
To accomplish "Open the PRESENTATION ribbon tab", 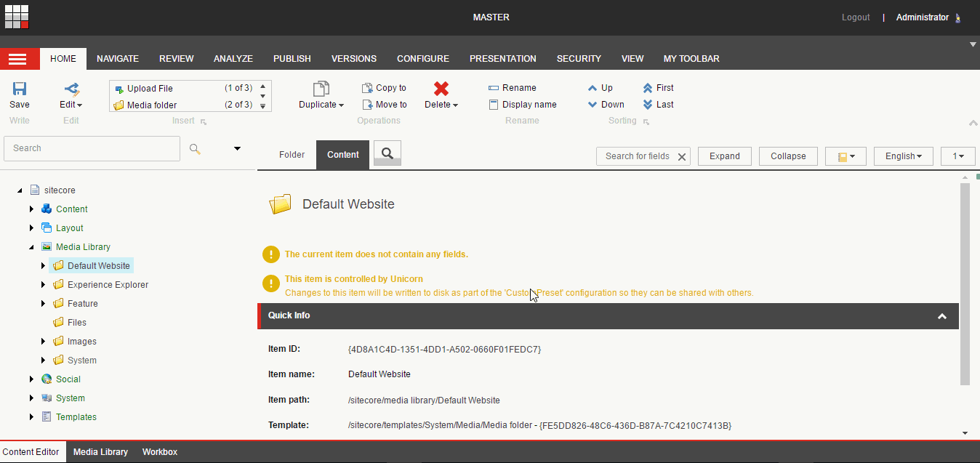I will pos(503,59).
